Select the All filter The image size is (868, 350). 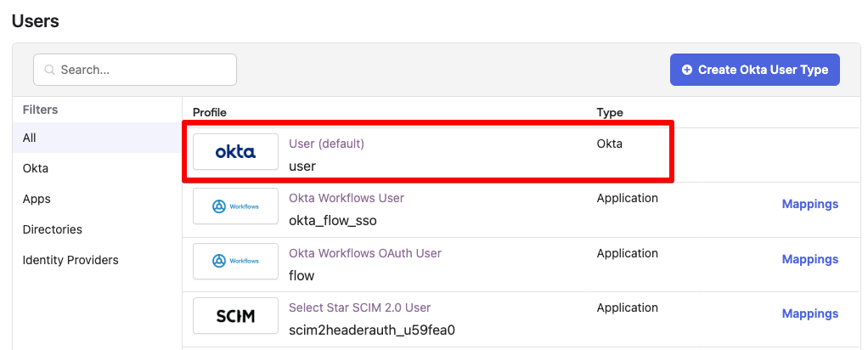click(30, 138)
